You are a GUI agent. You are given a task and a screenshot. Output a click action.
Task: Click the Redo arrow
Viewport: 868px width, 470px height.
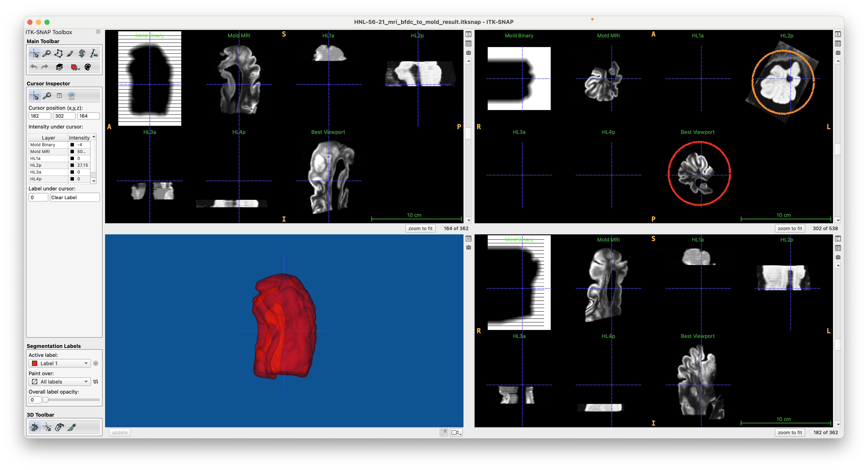point(45,67)
